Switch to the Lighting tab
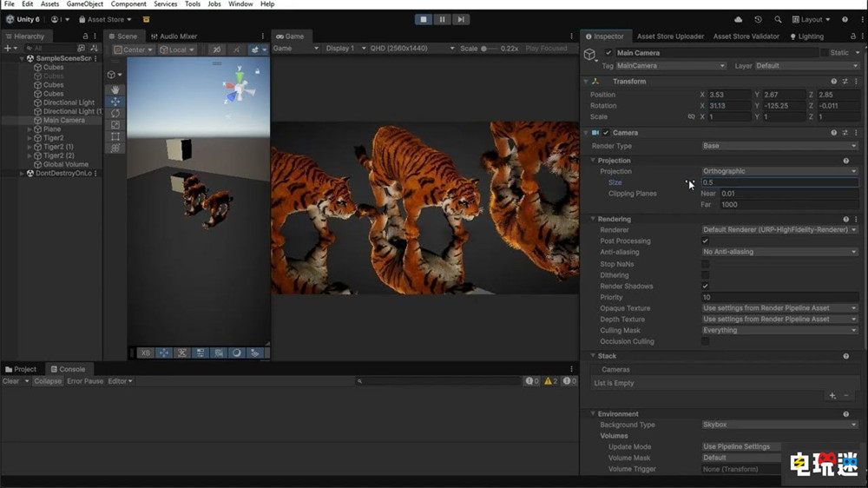Image resolution: width=868 pixels, height=488 pixels. tap(806, 36)
